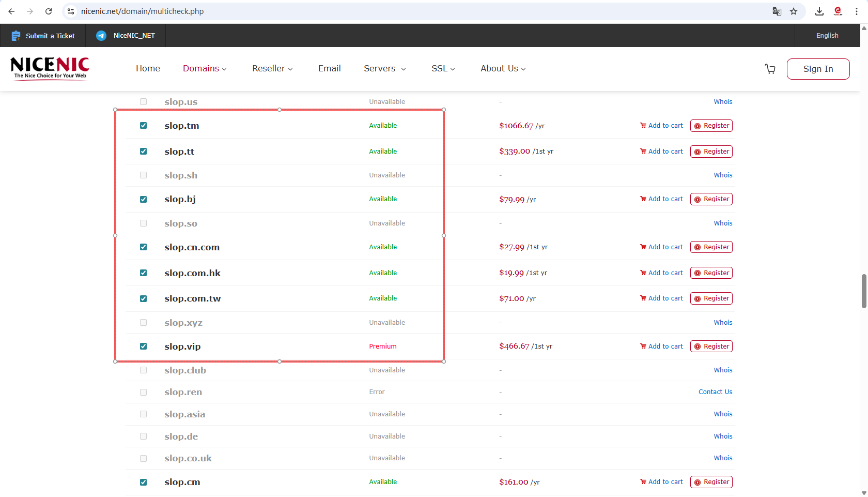Screen dimensions: 868x497
Task: Open the browser Downloads icon
Action: 819,11
